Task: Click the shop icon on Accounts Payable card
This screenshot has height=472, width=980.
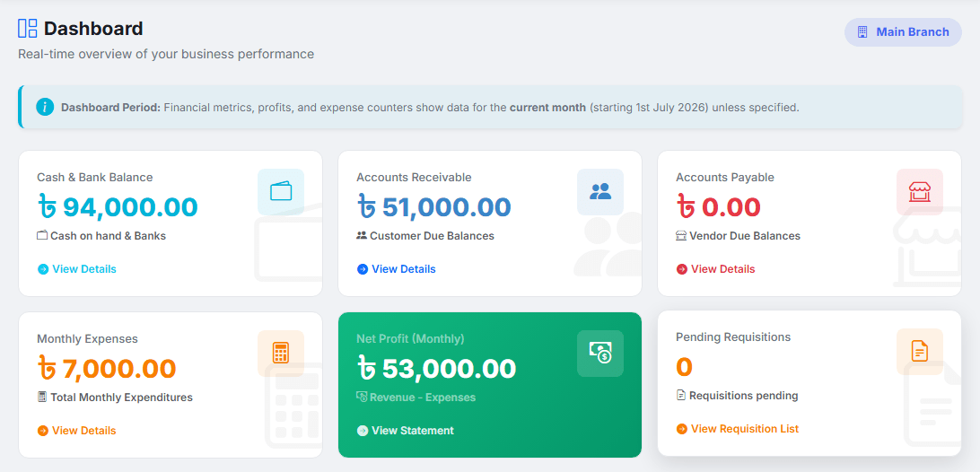Action: click(919, 191)
